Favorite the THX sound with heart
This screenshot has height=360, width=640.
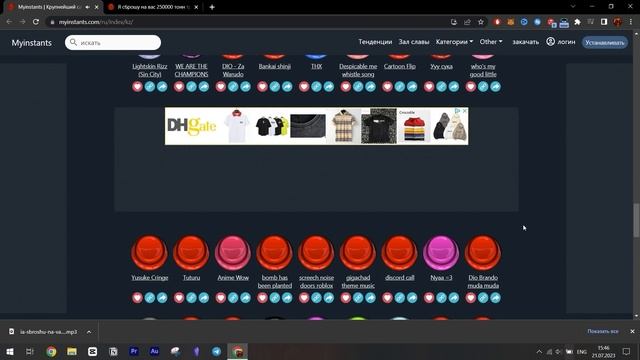304,87
